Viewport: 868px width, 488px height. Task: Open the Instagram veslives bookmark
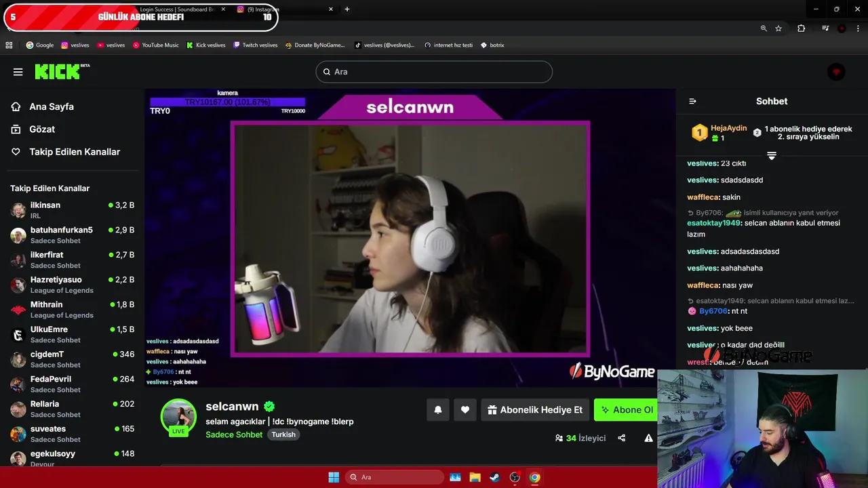75,45
